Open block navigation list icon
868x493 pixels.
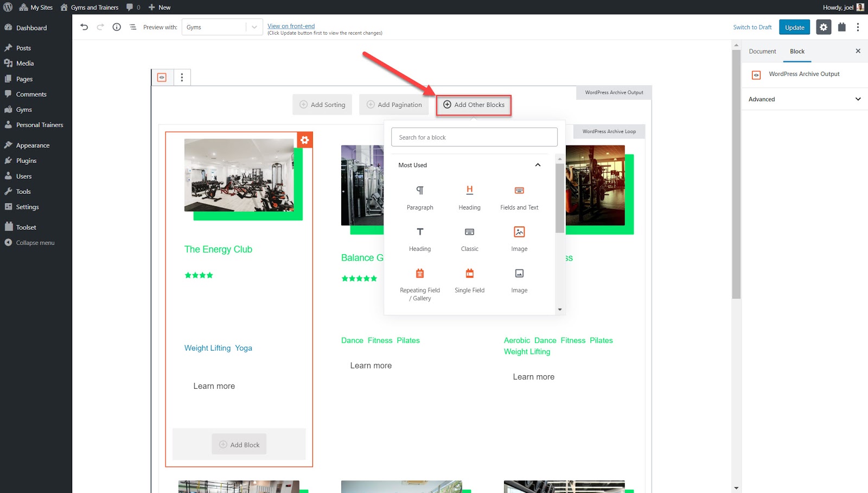coord(133,27)
